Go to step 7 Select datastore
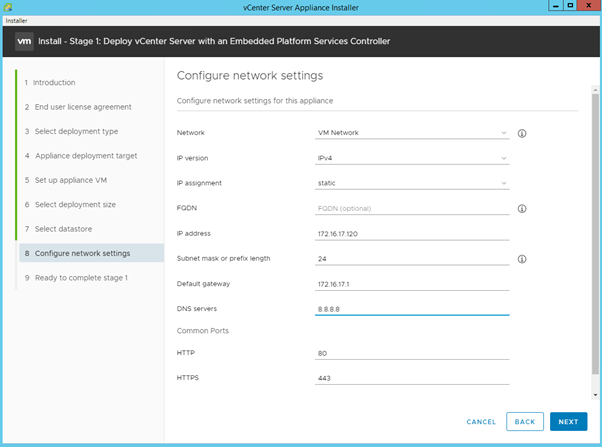 tap(58, 229)
